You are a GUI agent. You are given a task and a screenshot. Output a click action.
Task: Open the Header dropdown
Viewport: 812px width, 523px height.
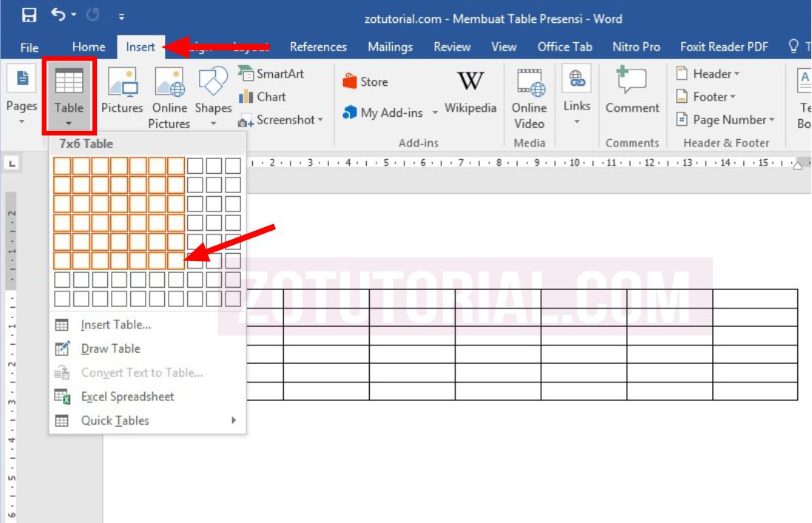pyautogui.click(x=708, y=73)
